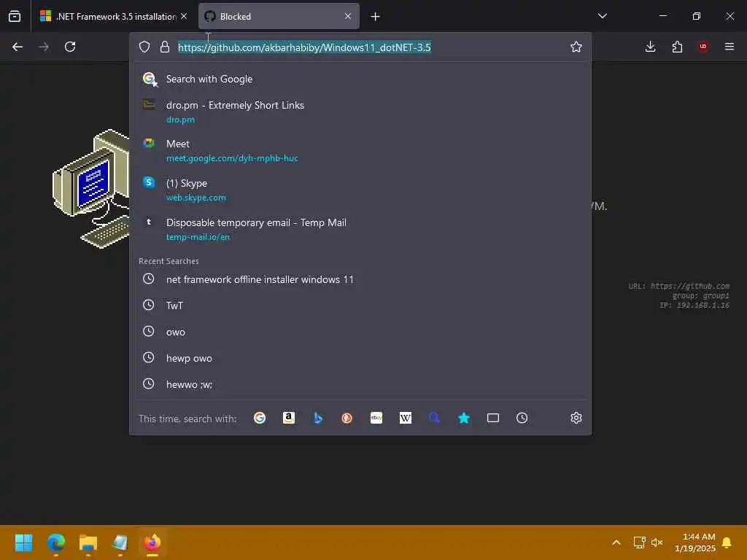Image resolution: width=747 pixels, height=560 pixels.
Task: Open Windows Start menu
Action: 24,542
